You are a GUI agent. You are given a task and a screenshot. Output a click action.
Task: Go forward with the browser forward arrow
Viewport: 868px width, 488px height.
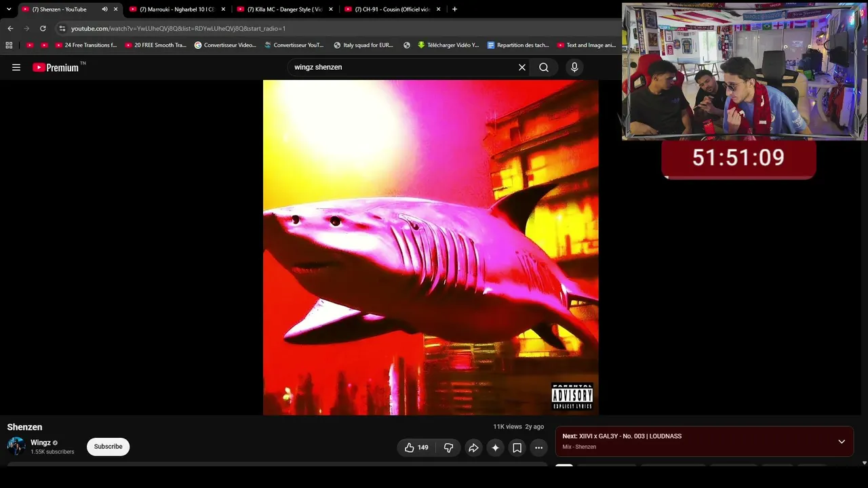click(x=26, y=28)
